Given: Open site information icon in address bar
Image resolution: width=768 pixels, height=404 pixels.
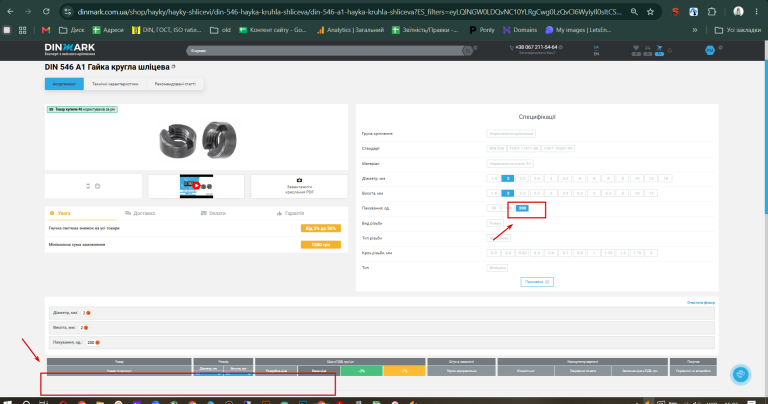Looking at the screenshot, I should 68,11.
